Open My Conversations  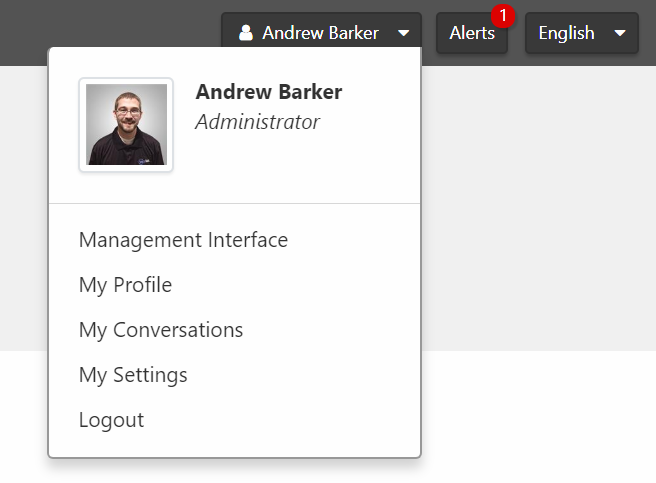(x=161, y=330)
